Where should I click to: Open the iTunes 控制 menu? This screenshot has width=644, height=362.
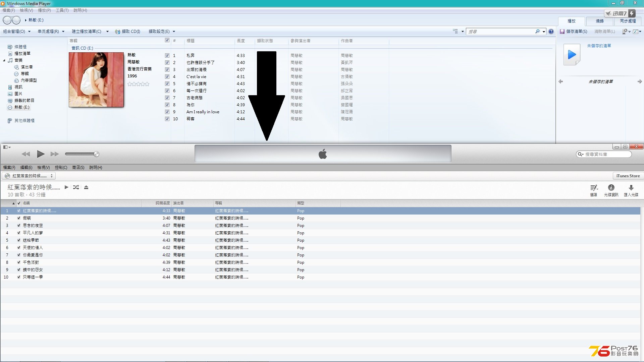point(61,168)
